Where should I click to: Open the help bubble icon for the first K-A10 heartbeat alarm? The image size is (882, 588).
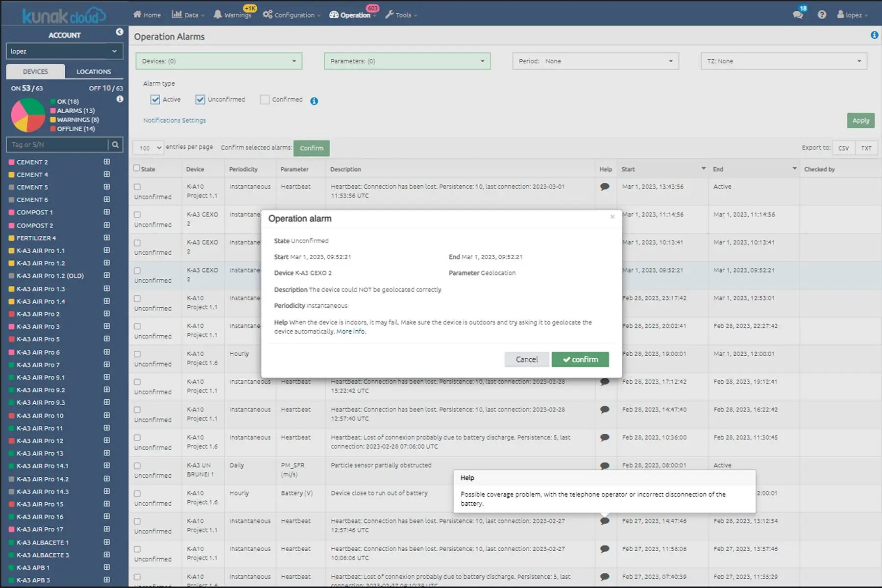click(x=605, y=187)
